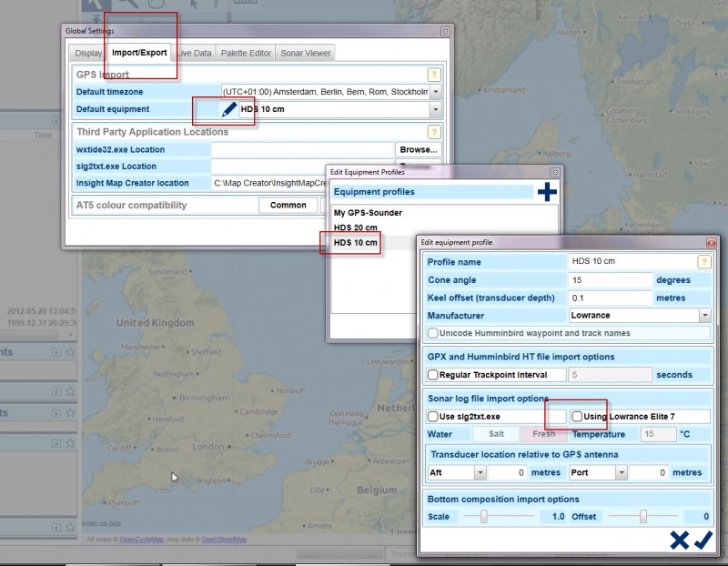
Task: Open the Default timezone dropdown
Action: click(x=436, y=92)
